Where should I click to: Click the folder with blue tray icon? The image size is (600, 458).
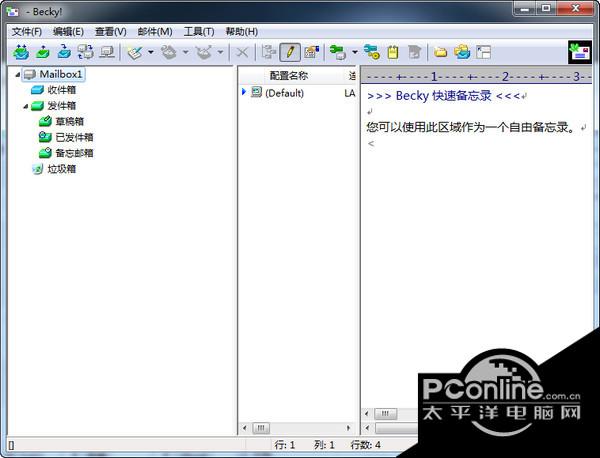[462, 52]
